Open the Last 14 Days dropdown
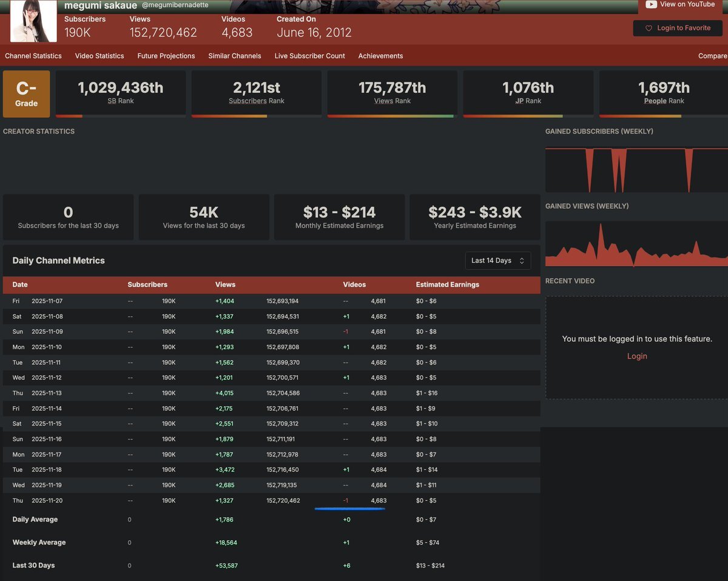This screenshot has height=581, width=728. click(497, 260)
